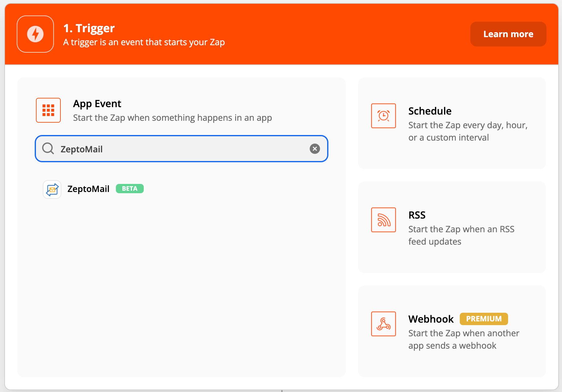Click the yellow PREMIUM badge
Viewport: 562px width, 392px height.
coord(484,319)
